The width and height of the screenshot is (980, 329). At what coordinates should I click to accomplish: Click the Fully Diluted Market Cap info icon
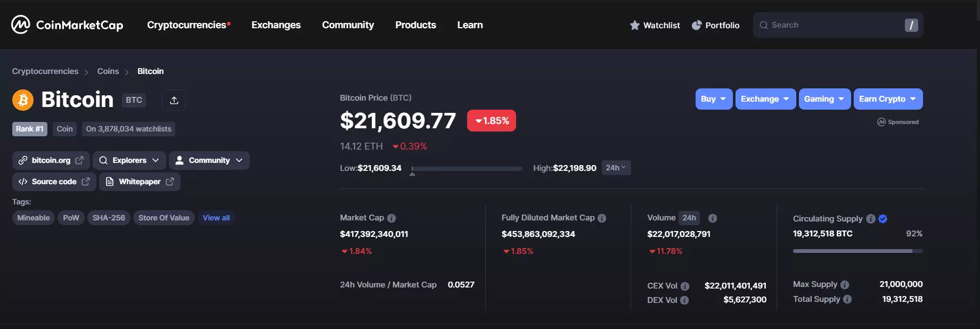tap(602, 218)
